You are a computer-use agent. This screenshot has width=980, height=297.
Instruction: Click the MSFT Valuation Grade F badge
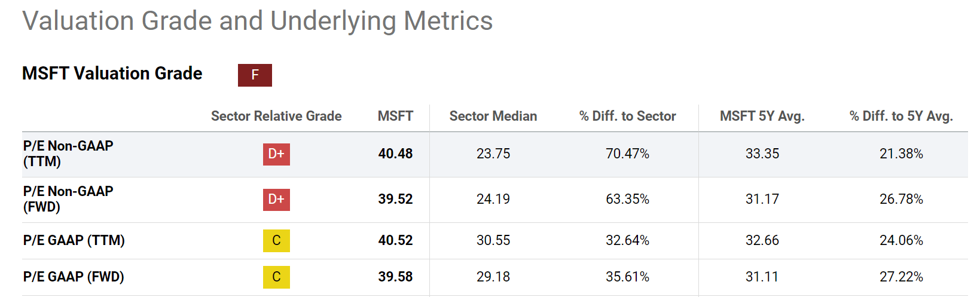255,75
